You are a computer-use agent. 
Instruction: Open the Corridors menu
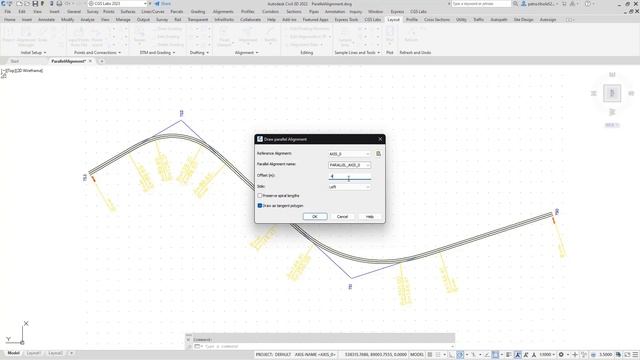[270, 12]
